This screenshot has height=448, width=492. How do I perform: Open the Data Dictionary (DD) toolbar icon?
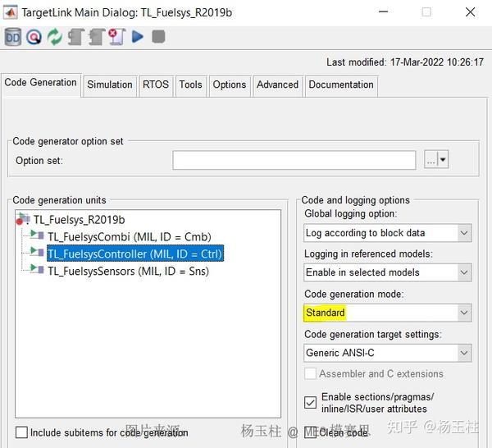coord(13,37)
